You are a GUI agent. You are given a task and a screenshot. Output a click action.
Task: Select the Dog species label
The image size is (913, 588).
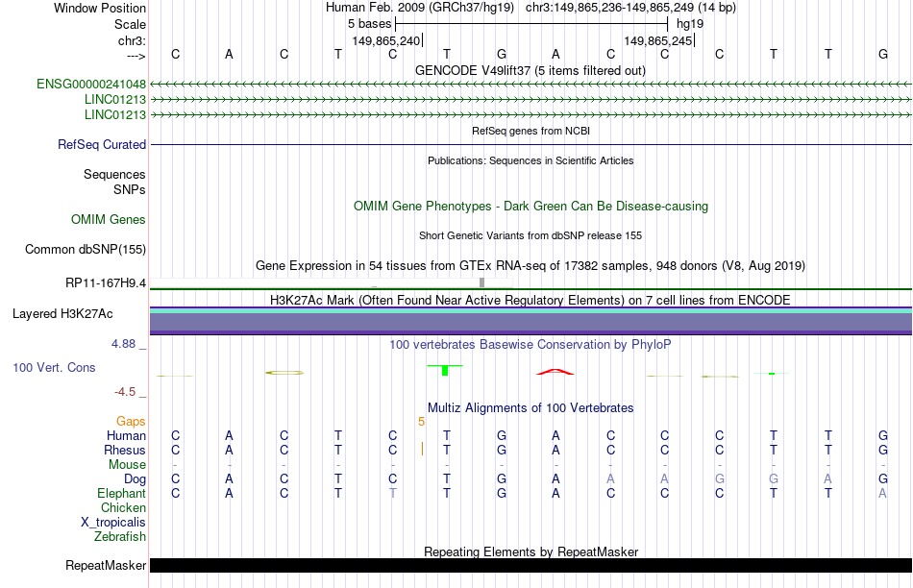[x=135, y=479]
